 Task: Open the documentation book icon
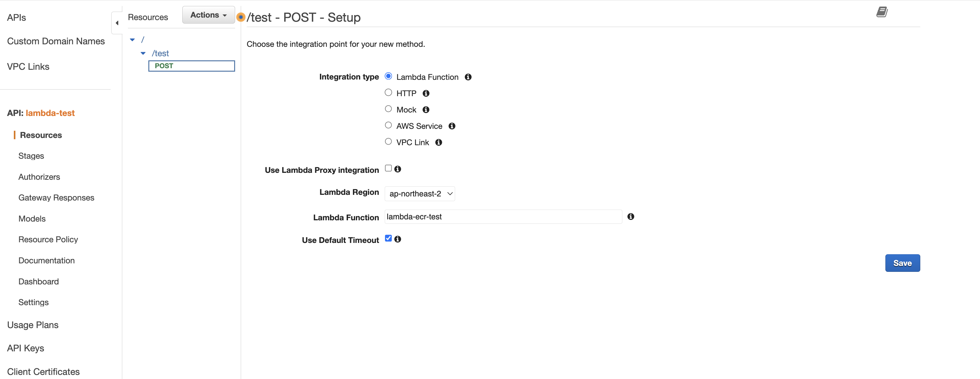coord(882,12)
